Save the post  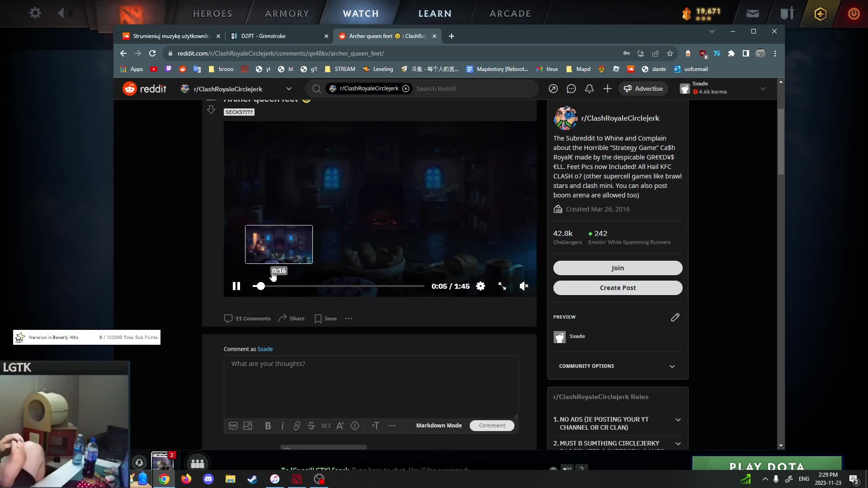coord(325,319)
